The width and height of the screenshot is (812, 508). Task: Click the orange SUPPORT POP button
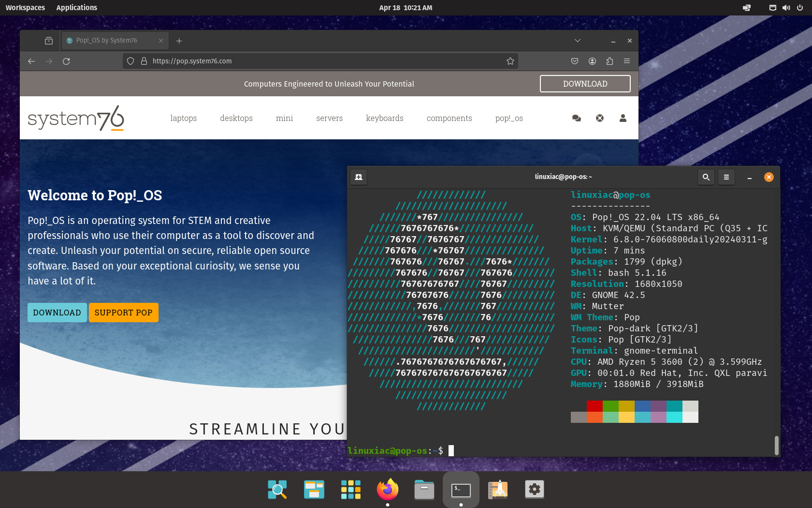pyautogui.click(x=124, y=313)
